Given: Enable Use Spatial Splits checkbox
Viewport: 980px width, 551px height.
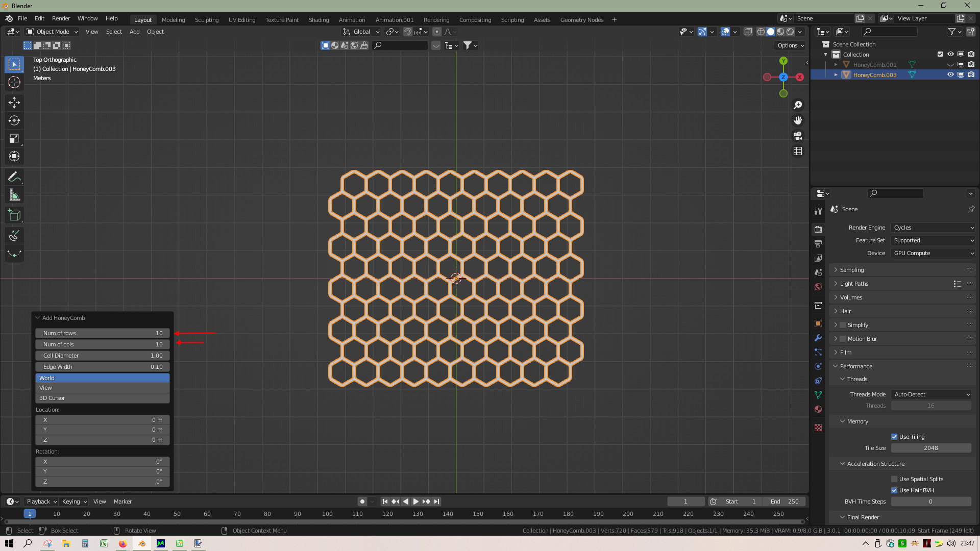Looking at the screenshot, I should point(894,479).
